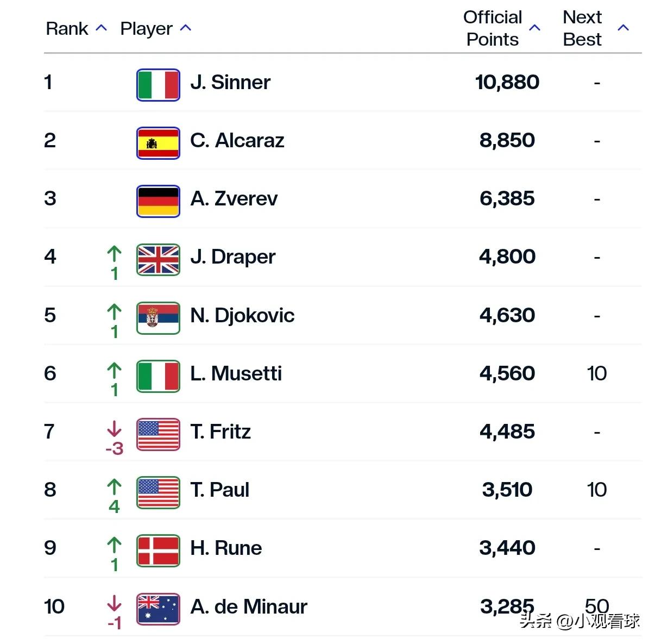Image resolution: width=655 pixels, height=644 pixels.
Task: Click the red down arrow for T. Fritz
Action: (114, 429)
